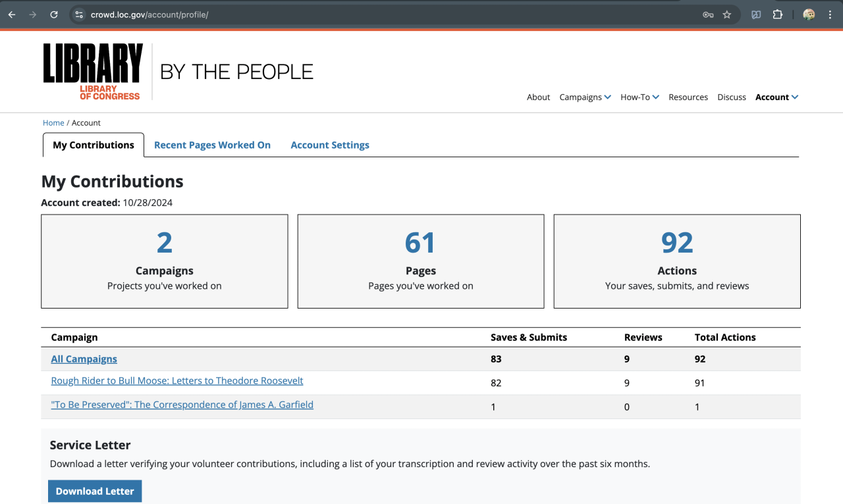Open the Rough Rider to Bull Moose campaign

(x=177, y=381)
